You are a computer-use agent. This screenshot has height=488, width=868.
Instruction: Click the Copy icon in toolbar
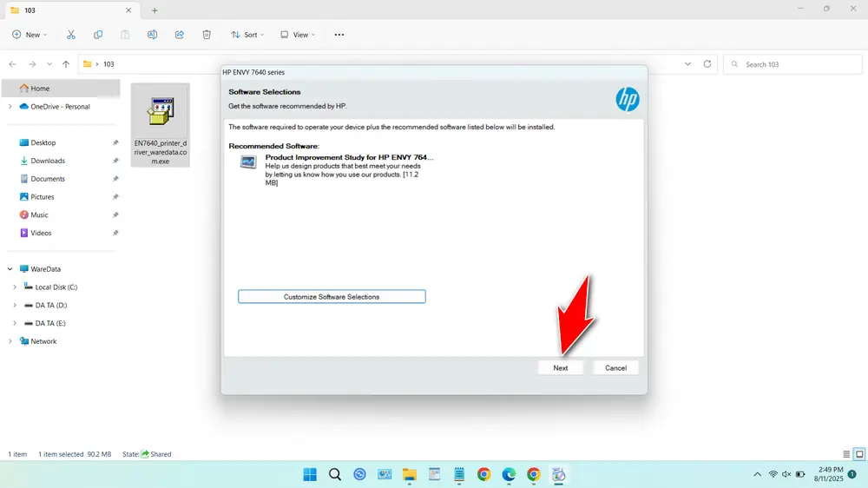click(98, 35)
